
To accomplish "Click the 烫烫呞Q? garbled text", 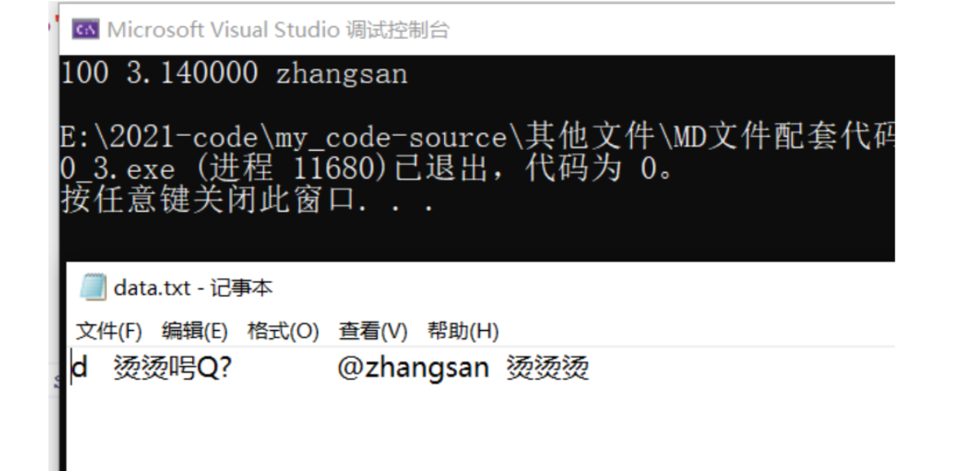I will [173, 370].
